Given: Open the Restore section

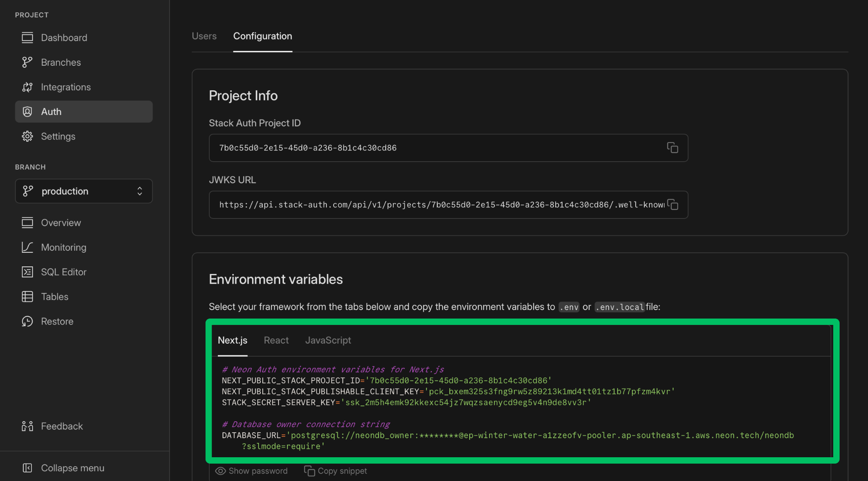Looking at the screenshot, I should pyautogui.click(x=57, y=321).
